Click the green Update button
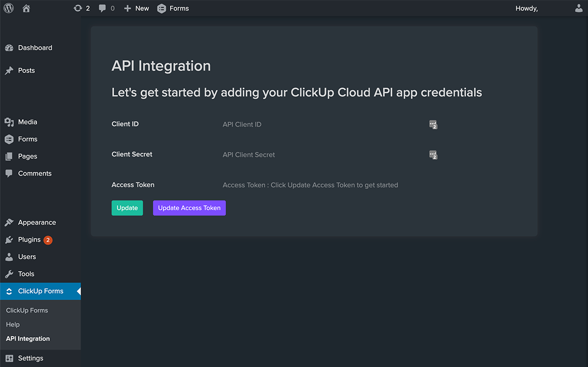Image resolution: width=588 pixels, height=367 pixels. point(127,208)
